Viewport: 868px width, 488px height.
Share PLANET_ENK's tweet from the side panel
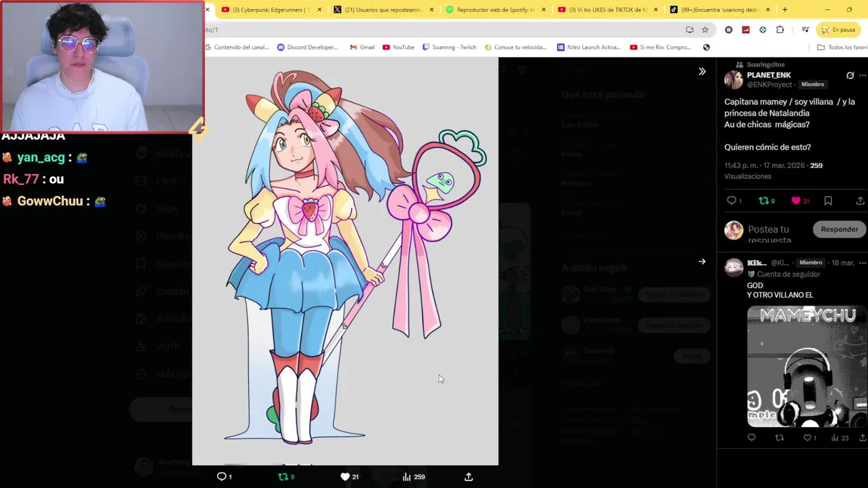coord(860,201)
